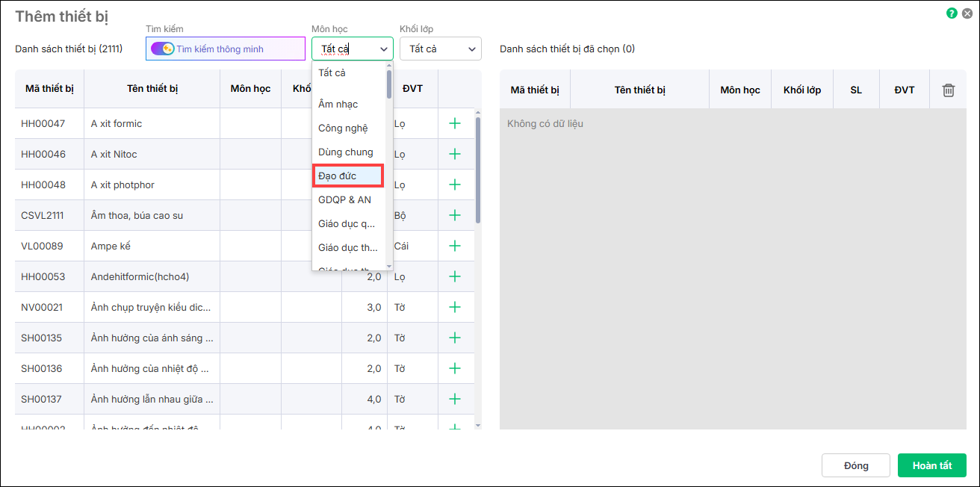Select Âm nhạc from subject list
The height and width of the screenshot is (487, 980).
(338, 105)
